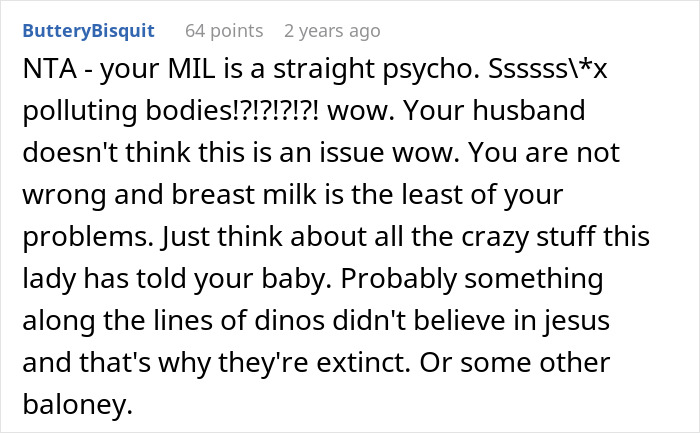The width and height of the screenshot is (700, 433).
Task: Click 'Your husband' in the comment
Action: [x=534, y=114]
